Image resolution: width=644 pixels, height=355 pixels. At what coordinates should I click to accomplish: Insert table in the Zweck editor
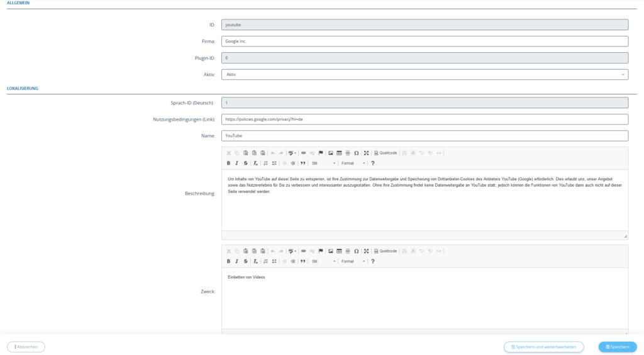[339, 251]
